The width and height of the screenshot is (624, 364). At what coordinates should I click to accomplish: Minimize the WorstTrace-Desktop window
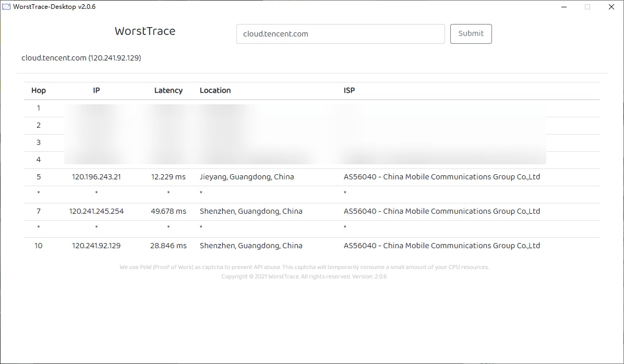pyautogui.click(x=564, y=7)
